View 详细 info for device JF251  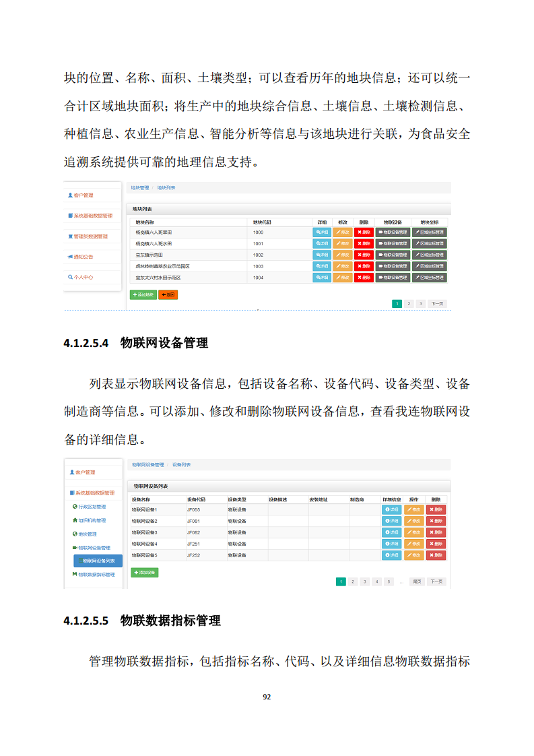[391, 544]
